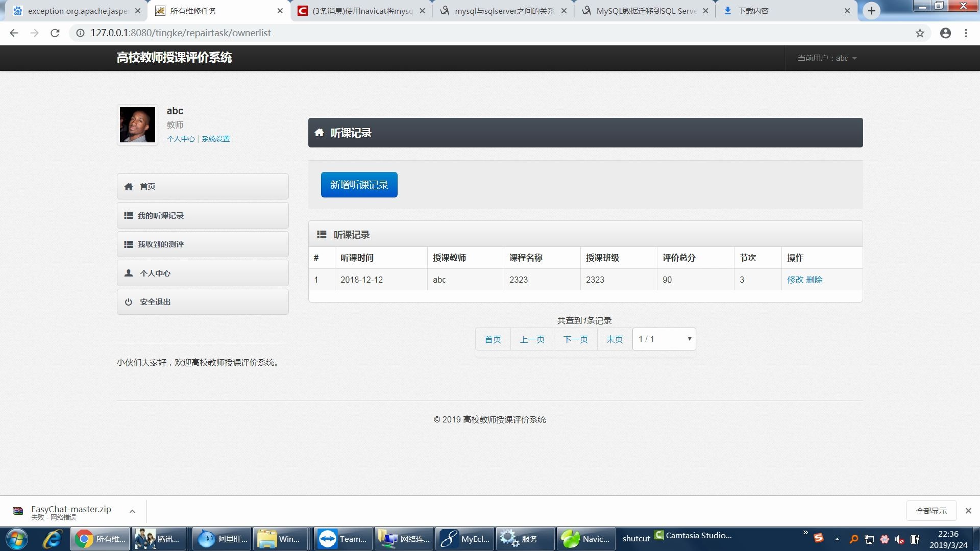
Task: Click the bookmark star in the address bar
Action: click(920, 33)
